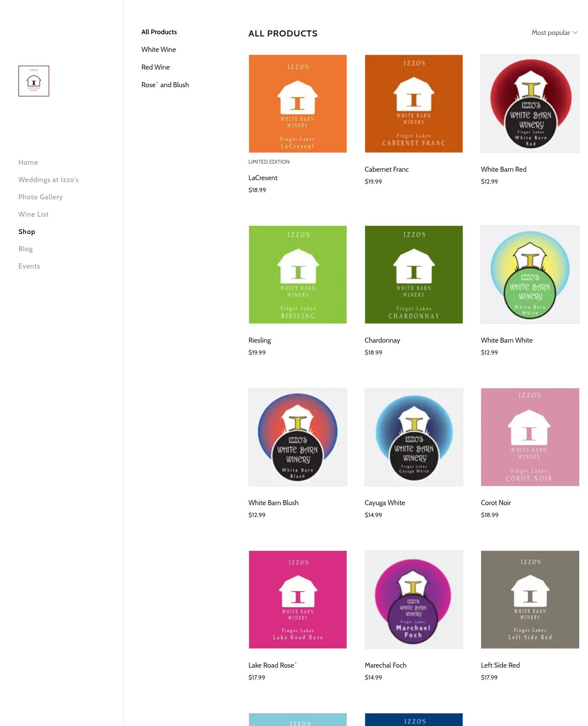The width and height of the screenshot is (588, 726).
Task: Click the $12.99 price under White Barn Blush
Action: [257, 515]
